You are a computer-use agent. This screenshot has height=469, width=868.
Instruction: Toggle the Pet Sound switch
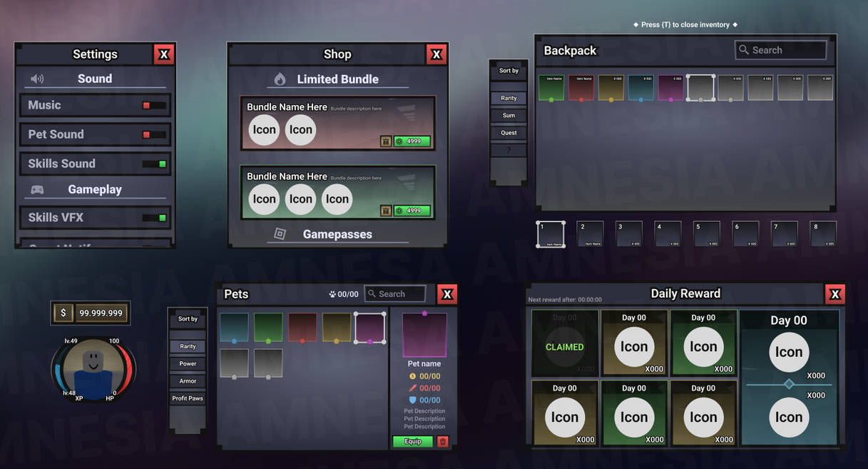tap(154, 134)
